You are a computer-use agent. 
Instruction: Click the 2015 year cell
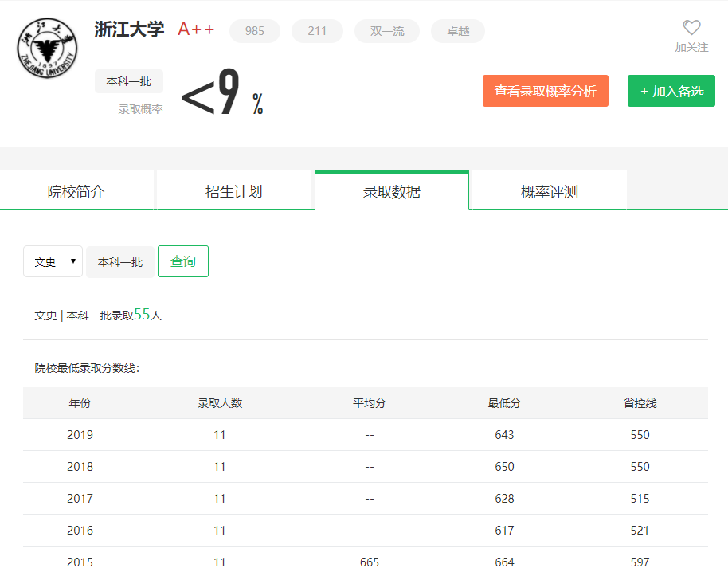(80, 562)
